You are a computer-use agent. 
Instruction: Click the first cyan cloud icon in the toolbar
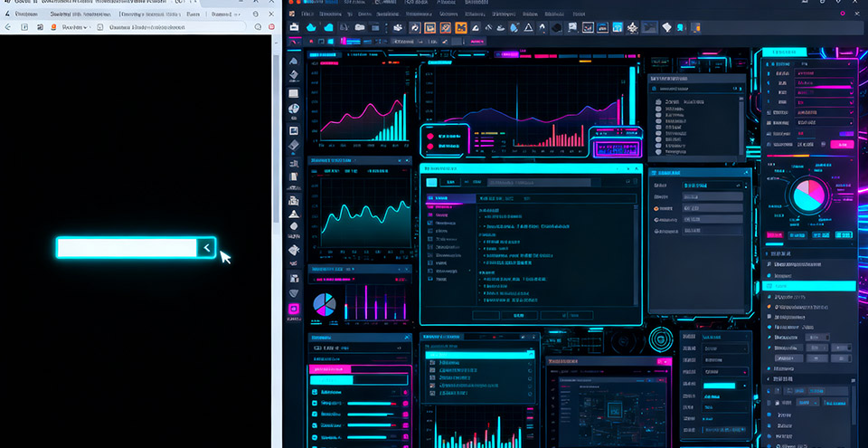click(311, 27)
